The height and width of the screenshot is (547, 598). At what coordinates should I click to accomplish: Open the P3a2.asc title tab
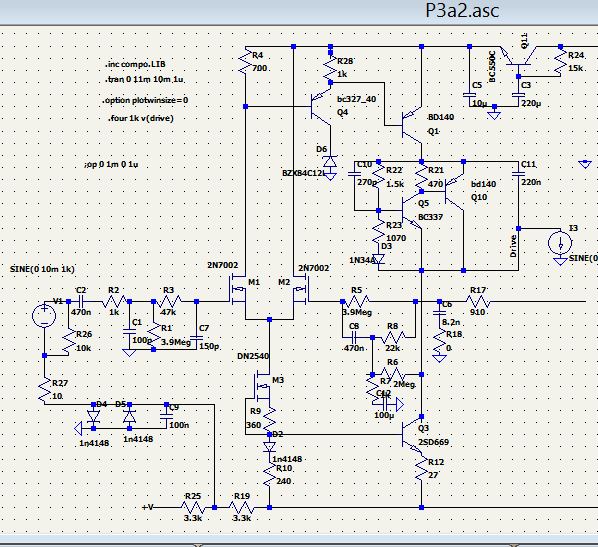(462, 11)
